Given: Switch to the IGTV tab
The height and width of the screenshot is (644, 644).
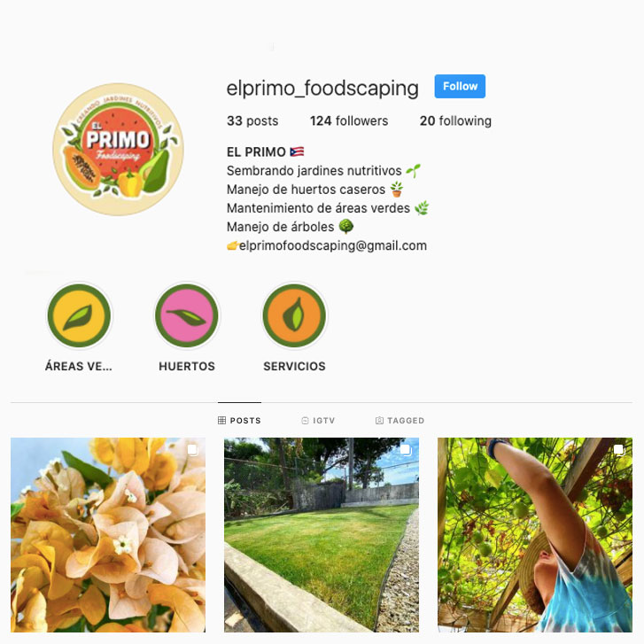Looking at the screenshot, I should coord(318,420).
